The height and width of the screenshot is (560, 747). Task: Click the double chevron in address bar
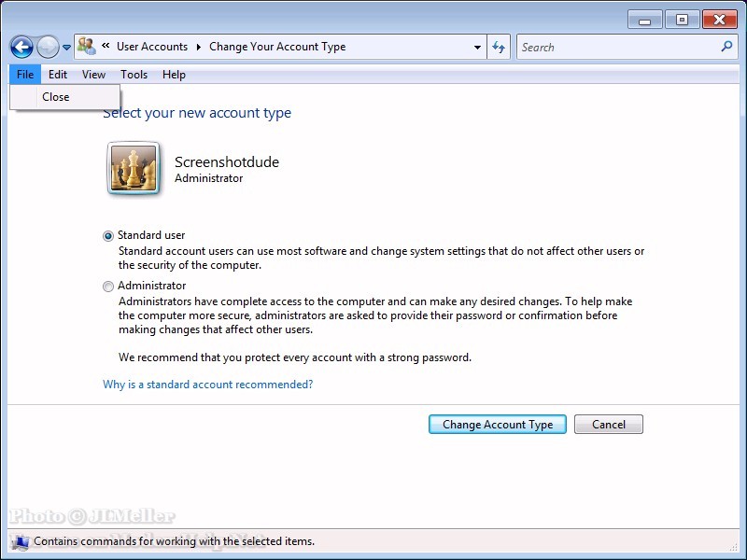(106, 46)
